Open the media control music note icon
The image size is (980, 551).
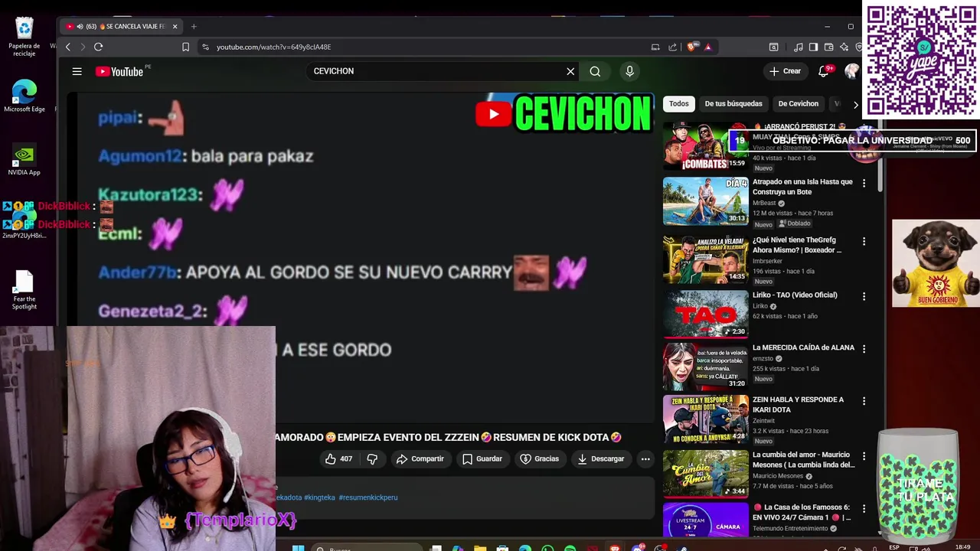click(799, 47)
